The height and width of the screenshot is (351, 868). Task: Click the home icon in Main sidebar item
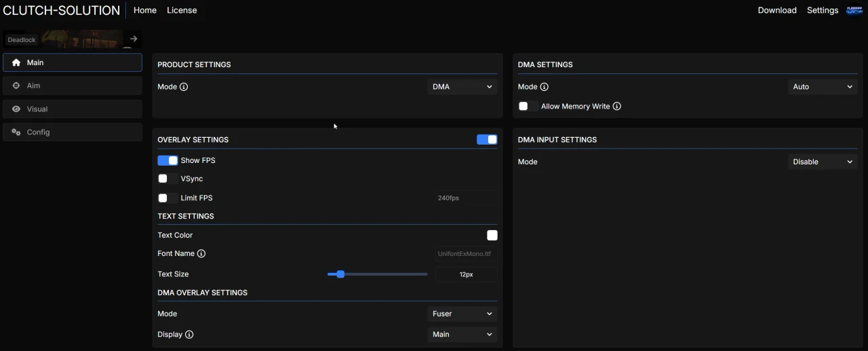pyautogui.click(x=16, y=62)
